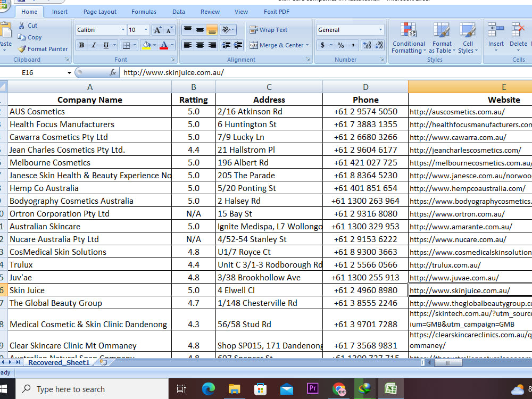The height and width of the screenshot is (399, 532).
Task: Open the Font dropdown showing Calibri
Action: coord(100,29)
